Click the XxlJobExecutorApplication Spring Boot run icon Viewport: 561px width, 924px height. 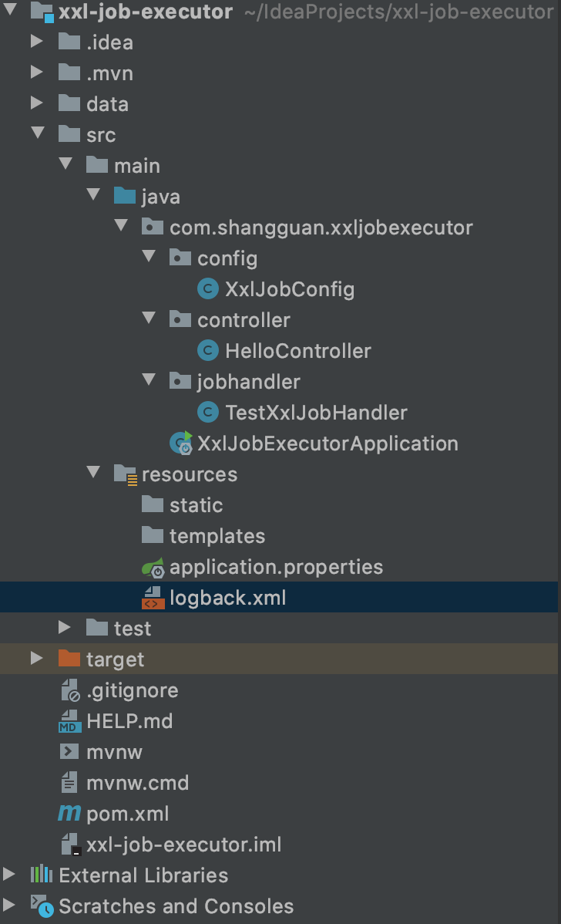tap(181, 443)
